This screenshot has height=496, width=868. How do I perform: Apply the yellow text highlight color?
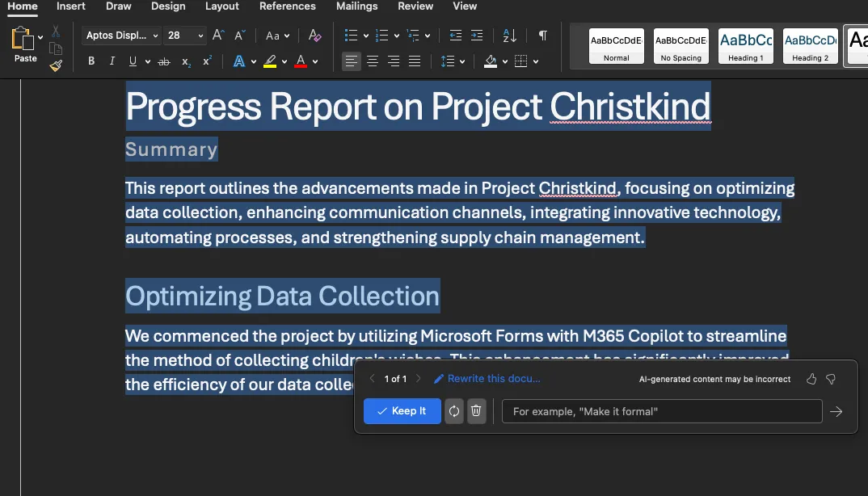click(x=270, y=61)
